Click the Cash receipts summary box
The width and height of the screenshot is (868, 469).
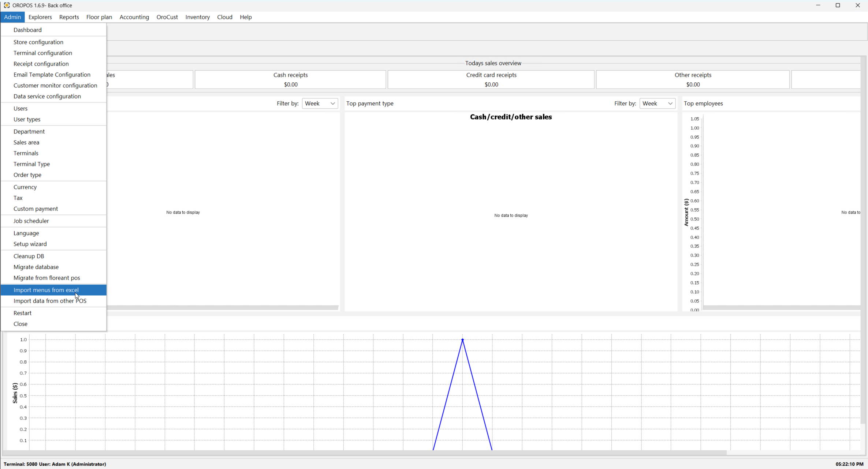(291, 80)
